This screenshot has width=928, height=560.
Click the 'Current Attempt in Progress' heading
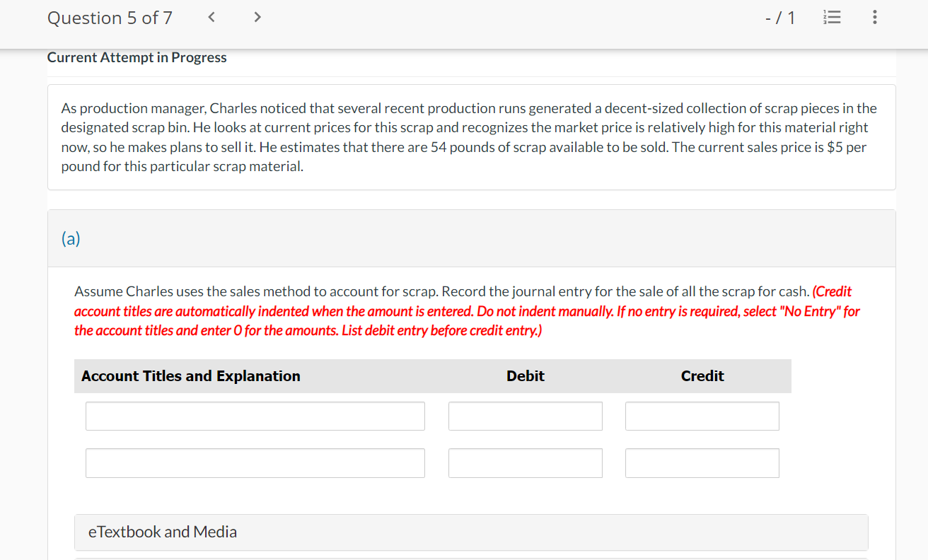[x=137, y=57]
